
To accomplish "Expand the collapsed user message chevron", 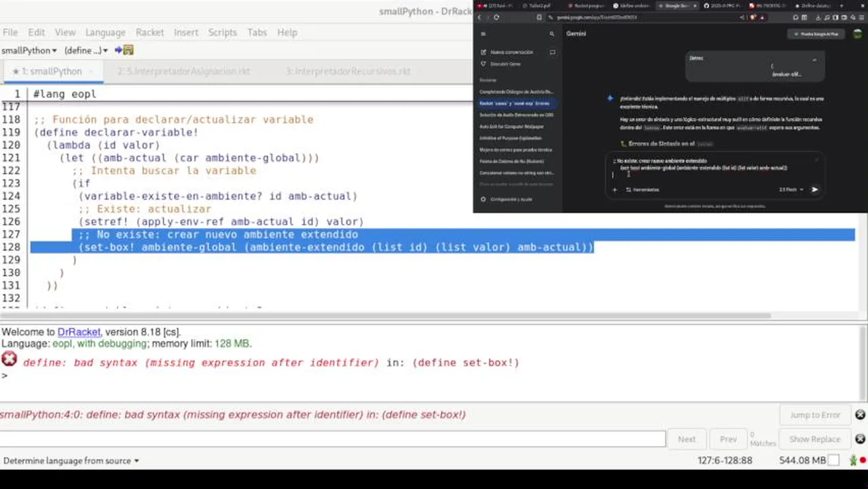I will [x=814, y=60].
